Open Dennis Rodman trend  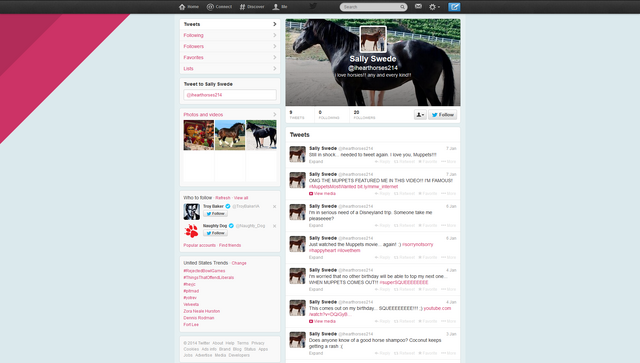[x=199, y=318]
